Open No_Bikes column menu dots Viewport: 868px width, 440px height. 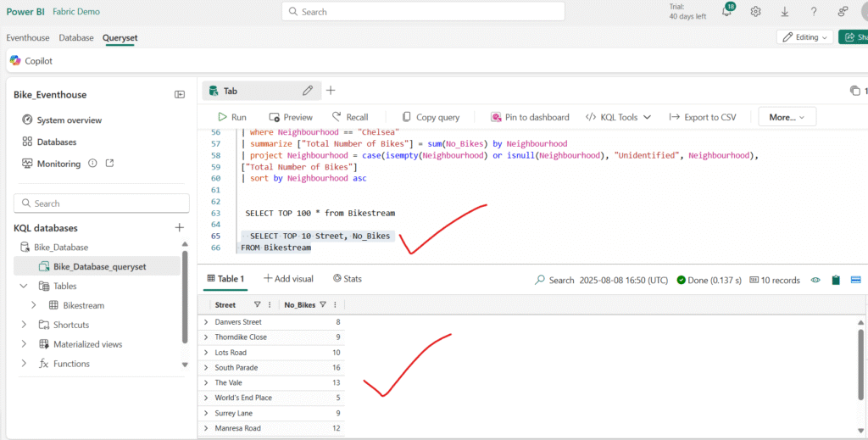pyautogui.click(x=335, y=304)
